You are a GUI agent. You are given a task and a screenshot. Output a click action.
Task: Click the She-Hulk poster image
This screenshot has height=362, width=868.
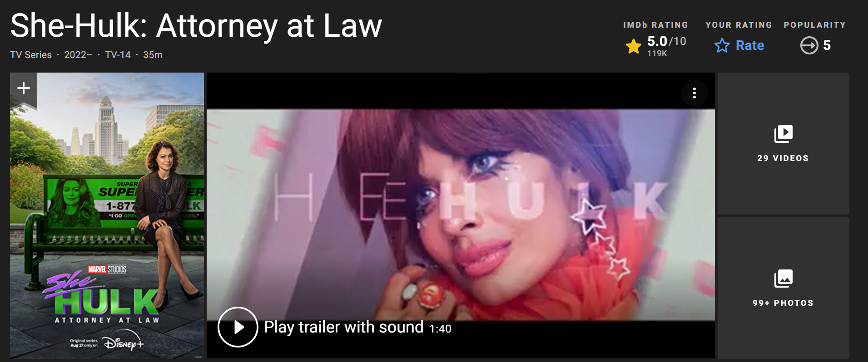(x=107, y=215)
